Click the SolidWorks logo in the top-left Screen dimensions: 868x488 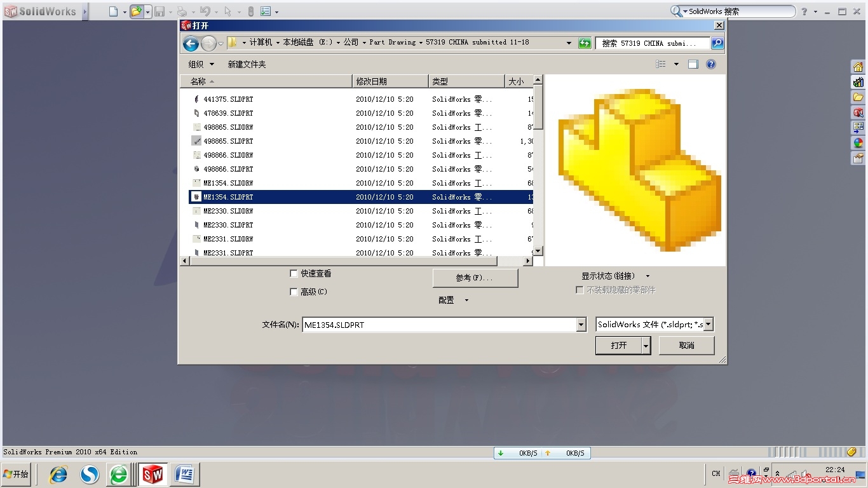coord(39,11)
